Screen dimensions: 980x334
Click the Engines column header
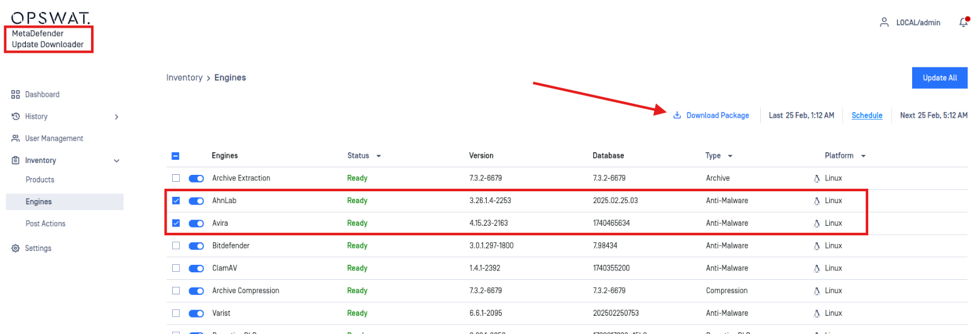(224, 156)
